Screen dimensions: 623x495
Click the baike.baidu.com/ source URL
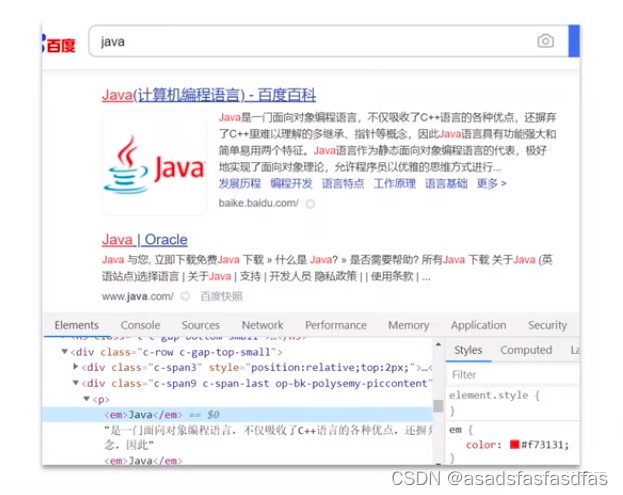point(259,203)
